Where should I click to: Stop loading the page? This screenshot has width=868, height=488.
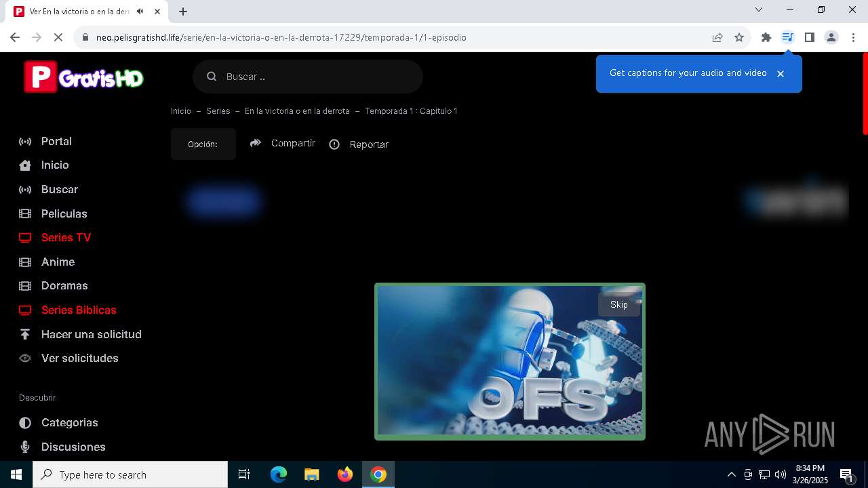pos(58,37)
